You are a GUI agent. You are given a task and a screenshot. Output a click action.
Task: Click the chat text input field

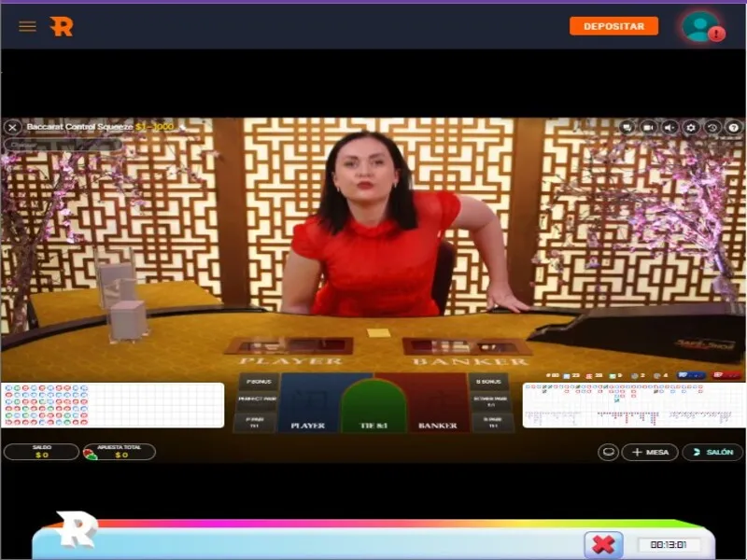tap(63, 145)
